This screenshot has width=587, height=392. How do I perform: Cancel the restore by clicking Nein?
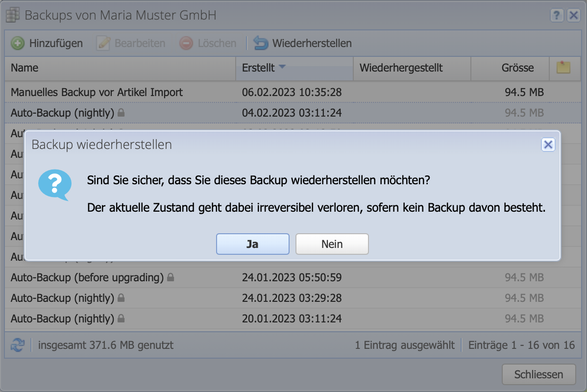pos(332,244)
